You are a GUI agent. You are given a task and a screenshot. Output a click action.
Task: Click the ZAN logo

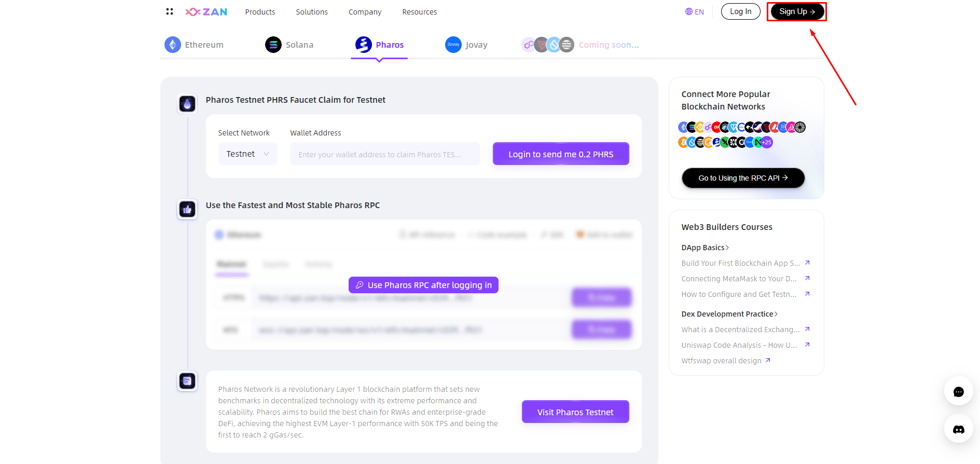206,11
